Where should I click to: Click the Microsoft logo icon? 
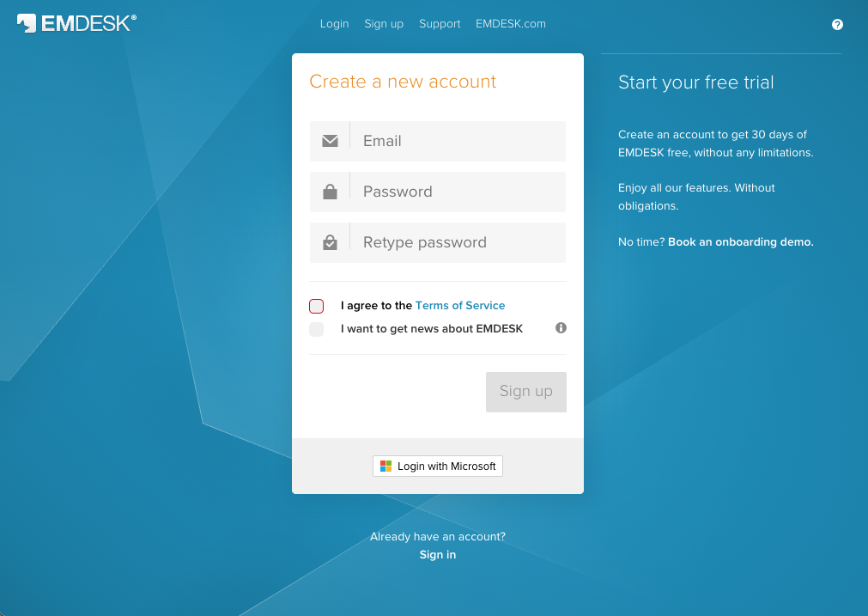[x=385, y=466]
